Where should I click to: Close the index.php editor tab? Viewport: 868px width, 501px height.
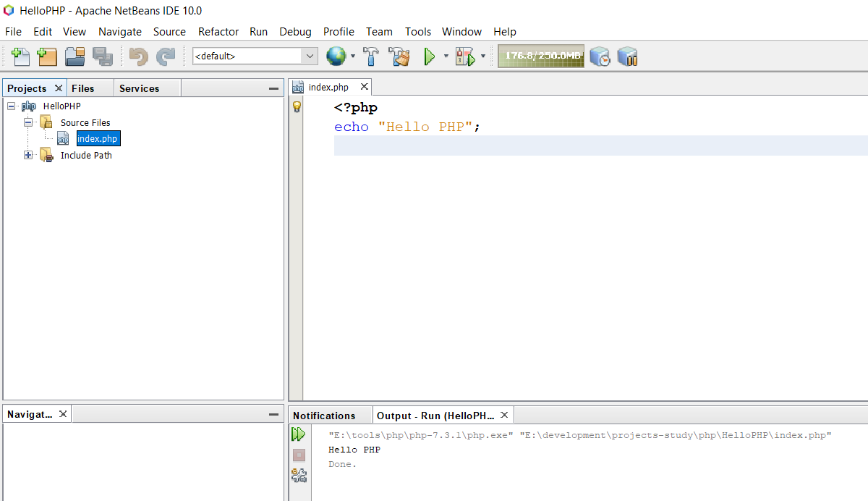365,87
